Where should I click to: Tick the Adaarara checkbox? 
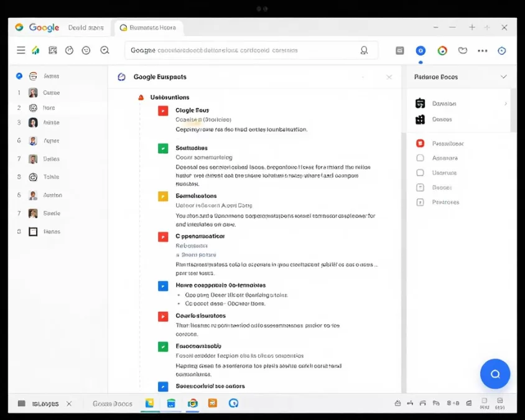tap(420, 158)
